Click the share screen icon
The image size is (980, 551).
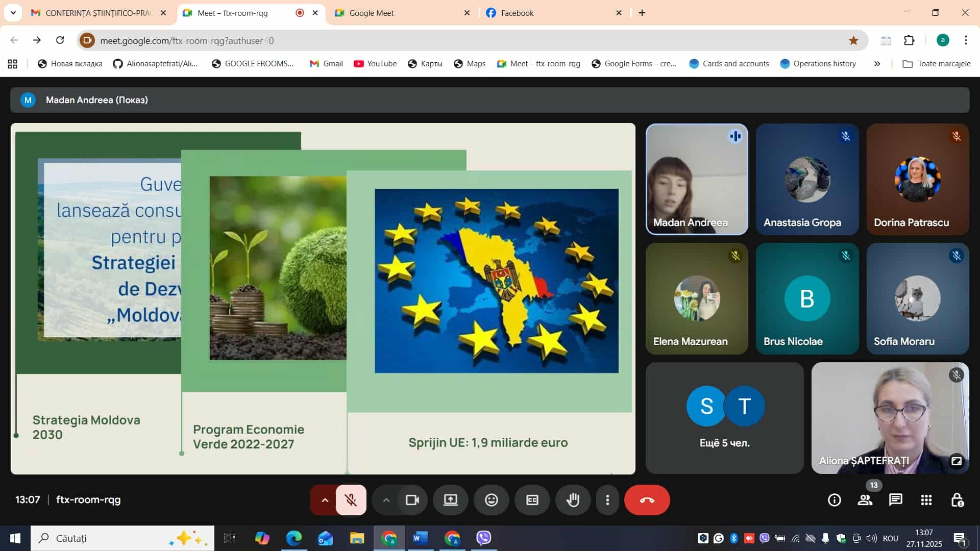coord(450,500)
